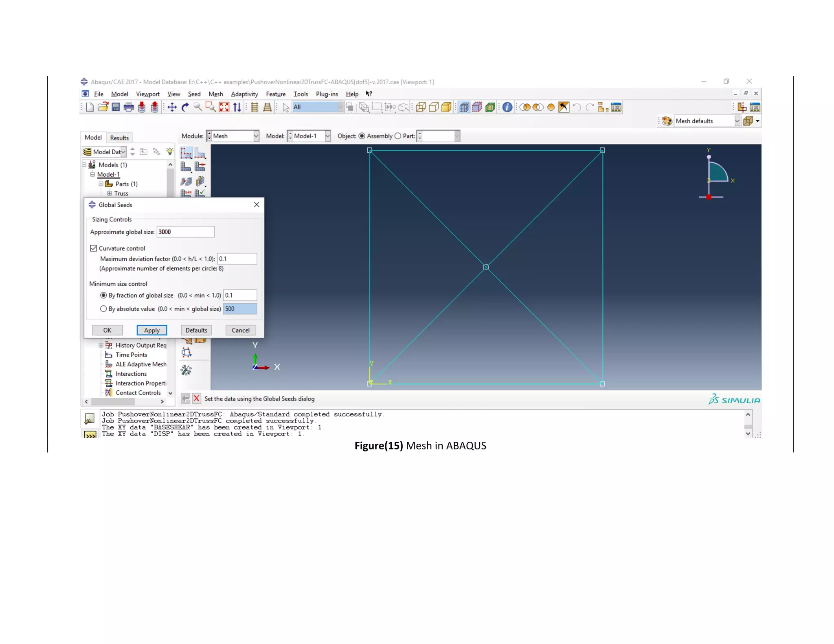This screenshot has width=834, height=644.
Task: Click the Seed Part Instance tool icon
Action: 186,153
